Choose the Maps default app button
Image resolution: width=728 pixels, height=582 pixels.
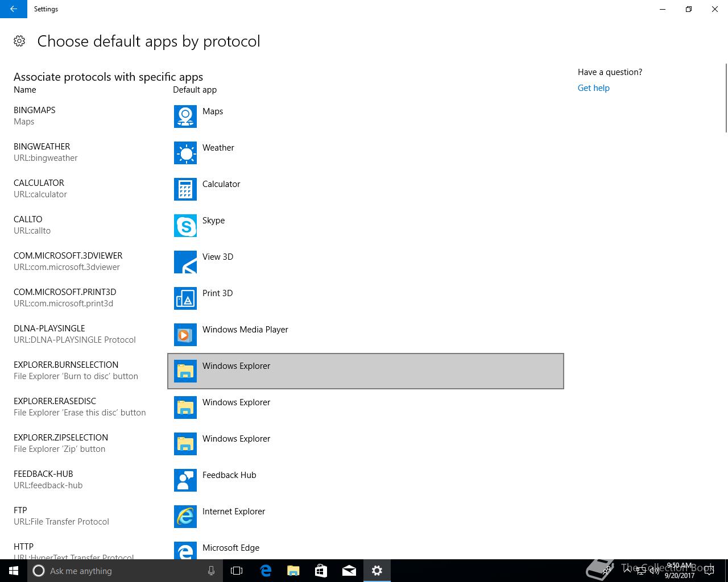click(366, 117)
